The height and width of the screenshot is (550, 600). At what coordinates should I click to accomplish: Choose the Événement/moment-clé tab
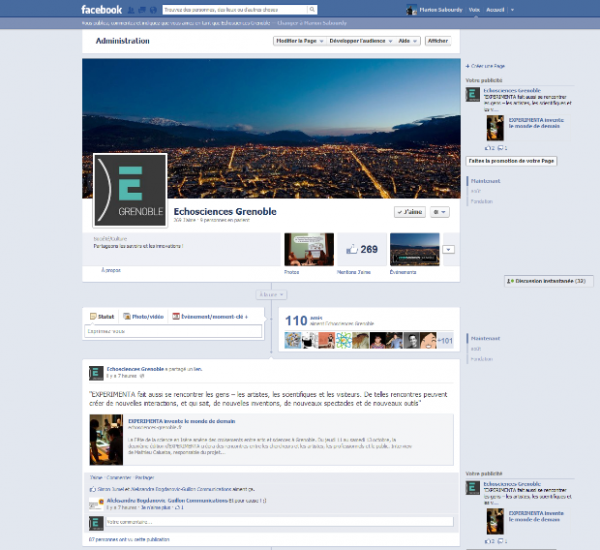(210, 316)
